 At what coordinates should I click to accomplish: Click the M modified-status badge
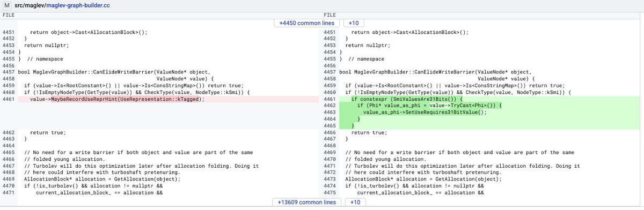7,5
